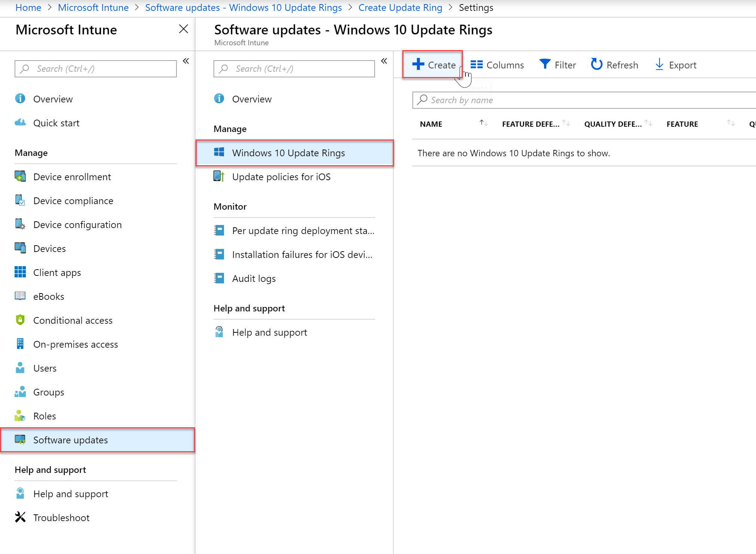Viewport: 756px width, 554px height.
Task: Collapse the Microsoft Intune left menu
Action: pyautogui.click(x=186, y=61)
